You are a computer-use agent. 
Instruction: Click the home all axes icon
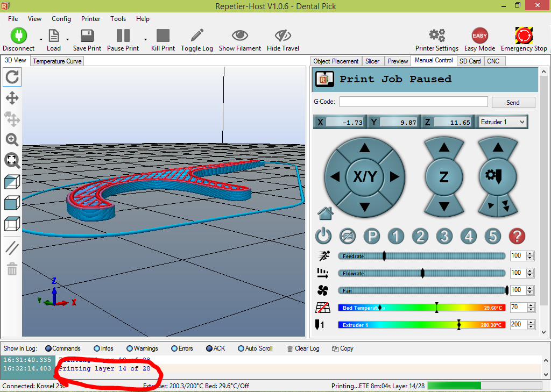(x=325, y=213)
